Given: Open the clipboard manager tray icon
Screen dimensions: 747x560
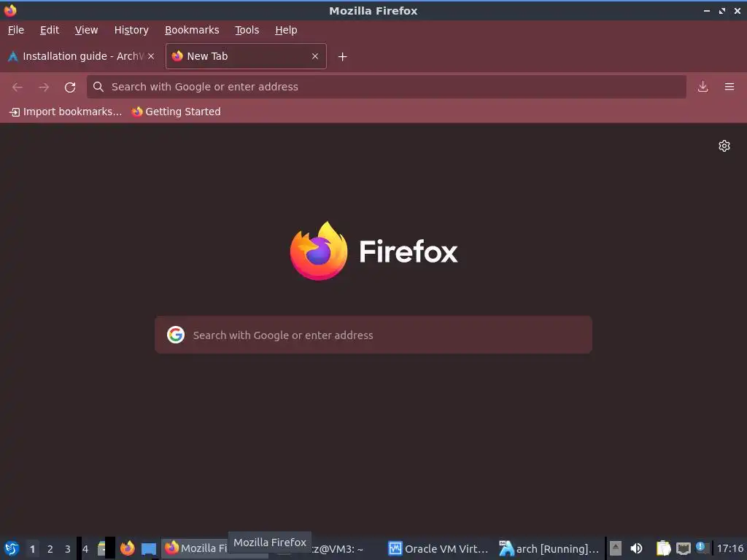Looking at the screenshot, I should click(x=663, y=548).
